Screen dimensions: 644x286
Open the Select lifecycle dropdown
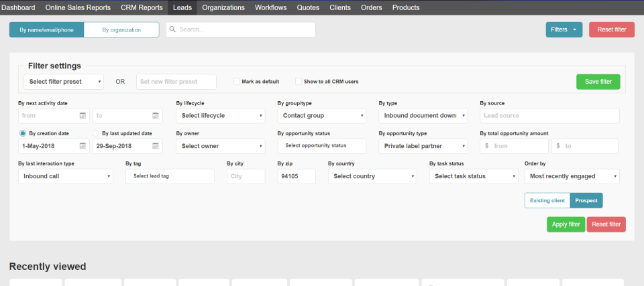[221, 115]
